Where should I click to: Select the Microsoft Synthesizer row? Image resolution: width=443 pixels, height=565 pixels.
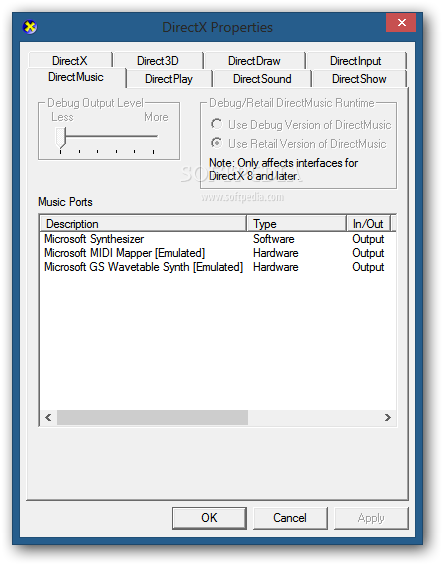tap(218, 239)
